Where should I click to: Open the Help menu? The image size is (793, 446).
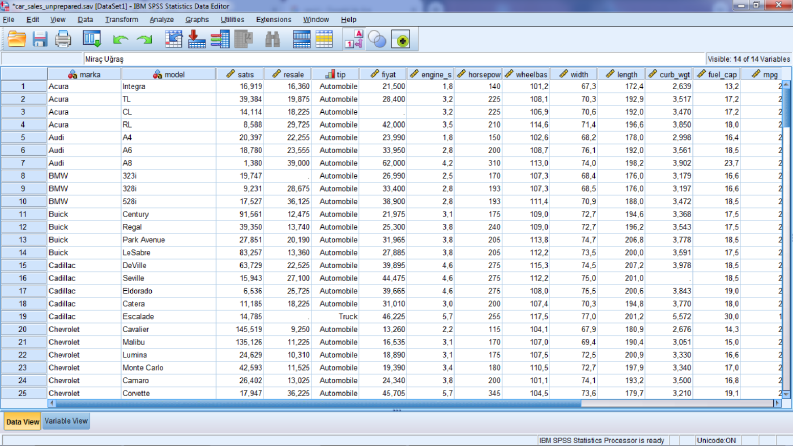(348, 19)
